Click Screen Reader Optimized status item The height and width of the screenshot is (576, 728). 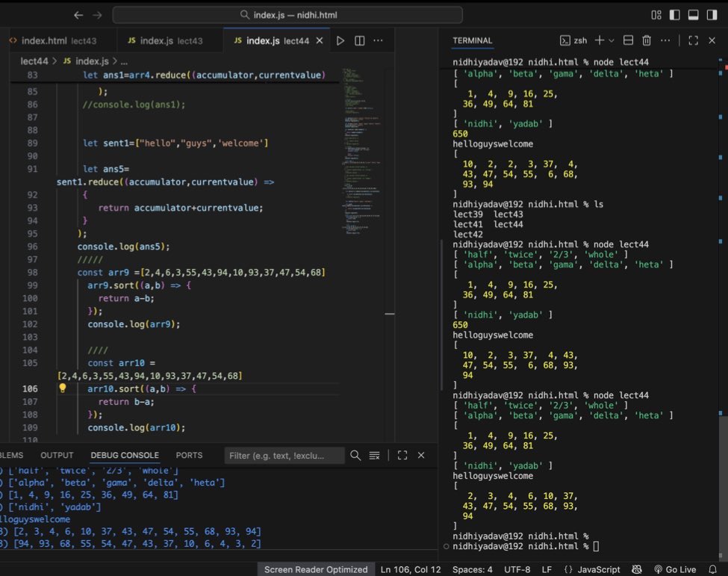(x=316, y=569)
